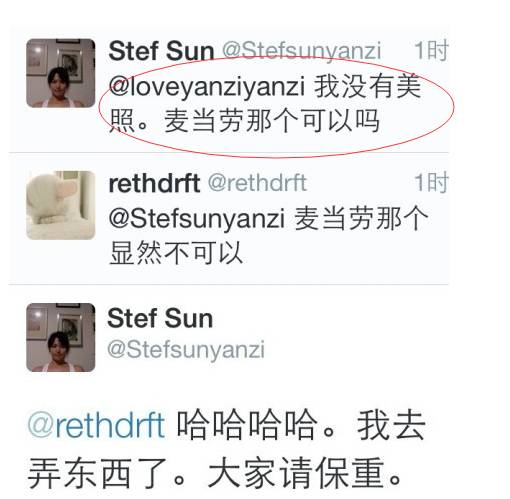Open Stef Sun's avatar in bottom tweet
The image size is (510, 499).
click(61, 337)
